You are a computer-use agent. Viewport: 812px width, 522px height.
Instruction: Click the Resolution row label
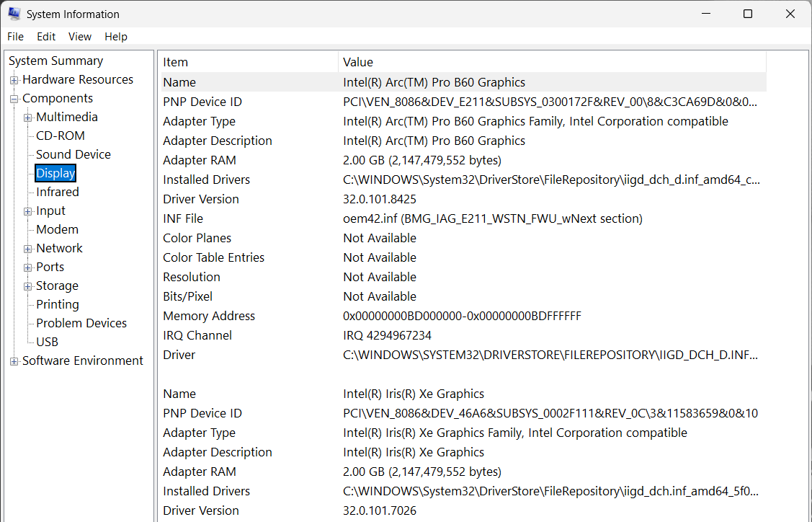(191, 277)
